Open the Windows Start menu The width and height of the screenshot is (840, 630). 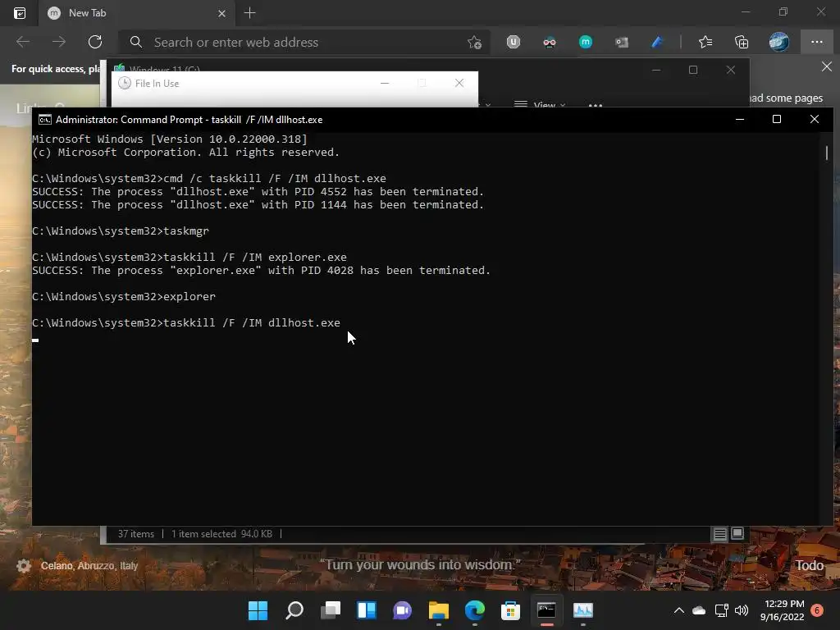click(x=258, y=610)
